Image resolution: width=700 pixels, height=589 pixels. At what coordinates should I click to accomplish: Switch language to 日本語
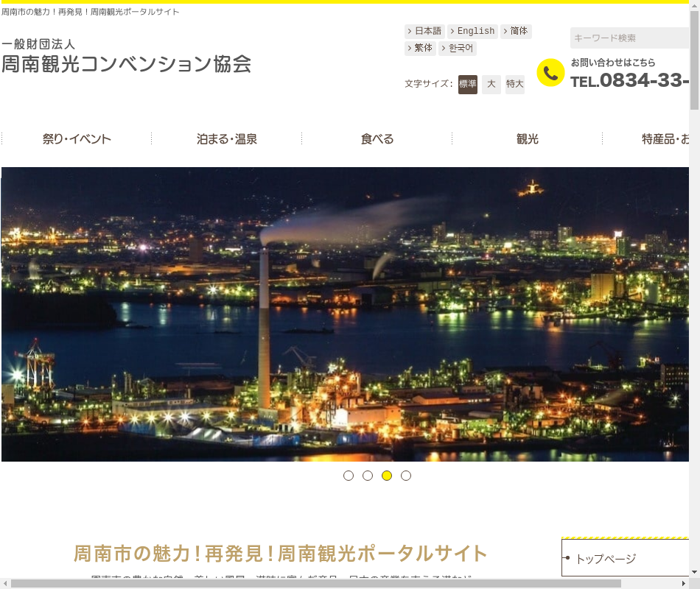tap(424, 31)
